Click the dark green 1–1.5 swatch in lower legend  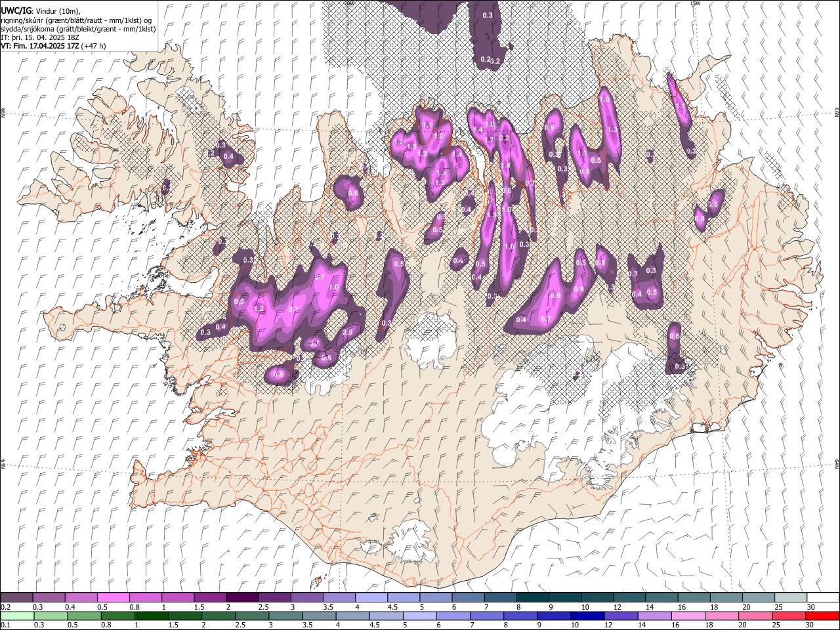coord(151,616)
